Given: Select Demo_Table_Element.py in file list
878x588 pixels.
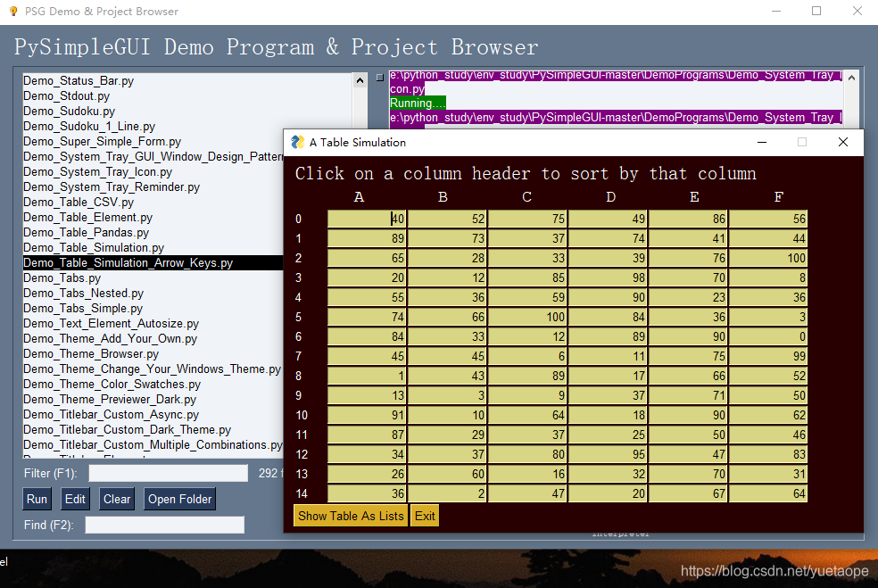Looking at the screenshot, I should point(88,218).
